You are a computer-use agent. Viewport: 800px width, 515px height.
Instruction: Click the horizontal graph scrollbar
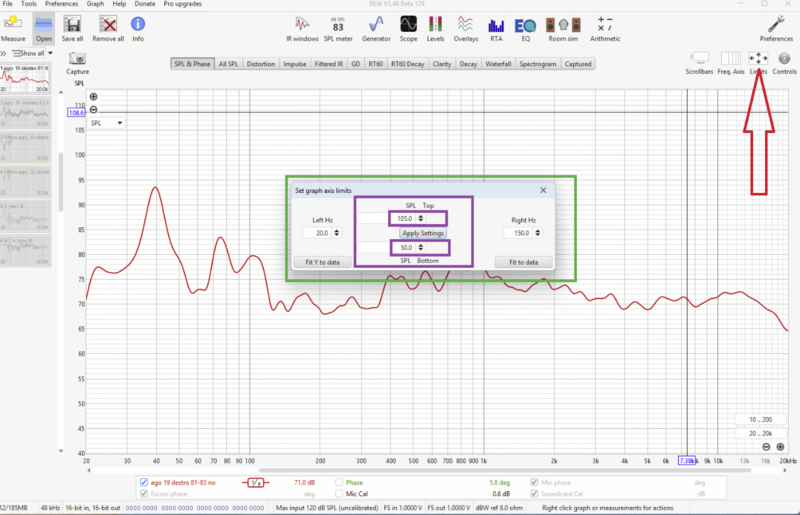tap(505, 471)
